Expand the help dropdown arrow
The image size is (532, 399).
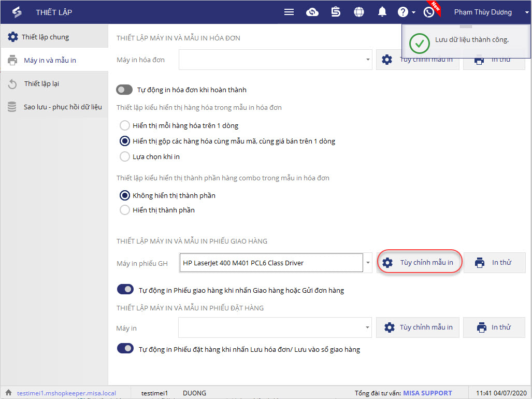point(413,12)
